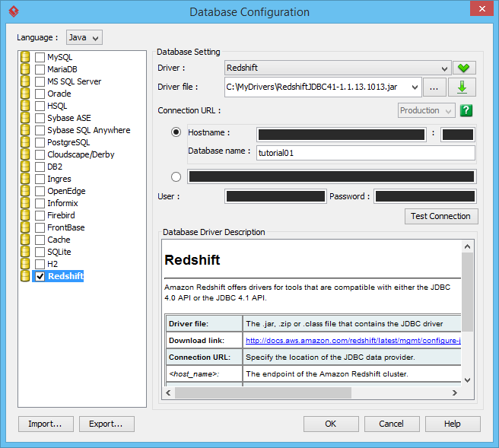Viewport: 499px width, 448px height.
Task: Click the description scroll left arrow
Action: [168, 393]
